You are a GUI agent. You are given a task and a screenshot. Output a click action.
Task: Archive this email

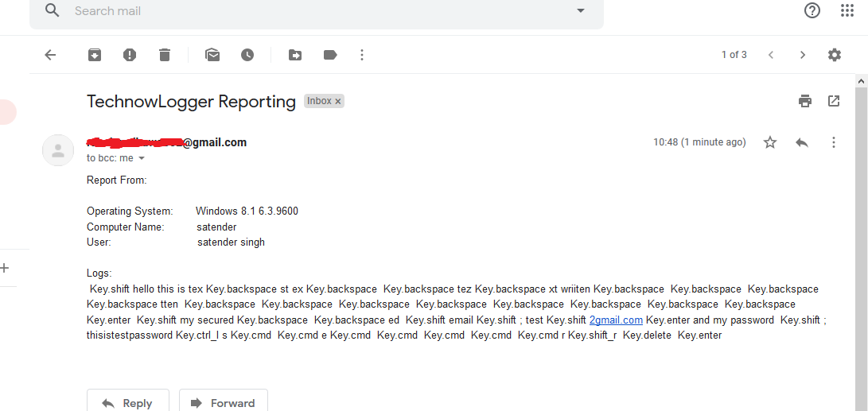point(95,55)
